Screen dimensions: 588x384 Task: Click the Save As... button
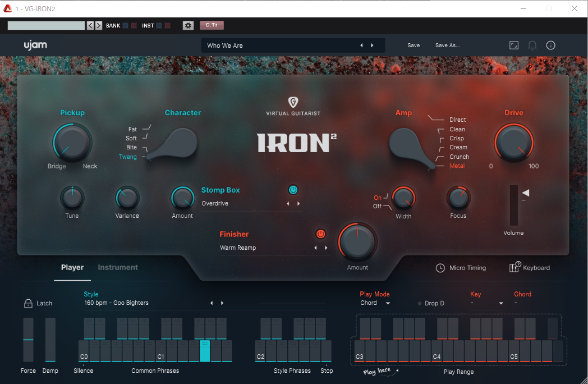[x=447, y=45]
